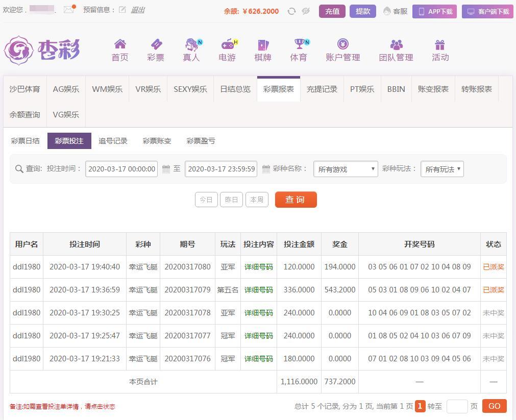The height and width of the screenshot is (420, 516).
Task: Expand the 所有游戏 lottery type dropdown
Action: click(346, 169)
